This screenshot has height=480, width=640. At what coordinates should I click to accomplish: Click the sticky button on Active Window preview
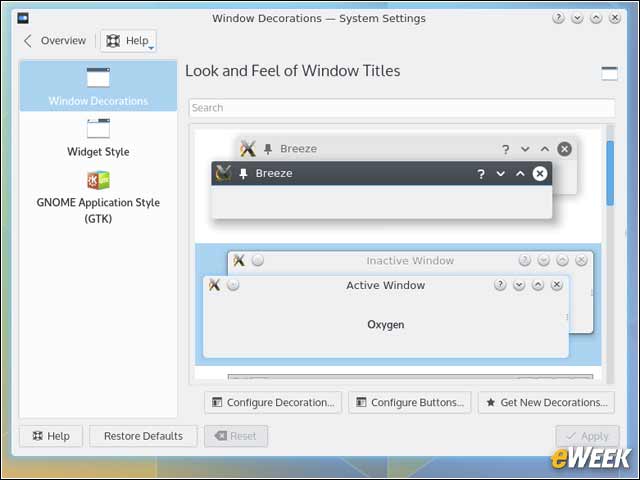[x=233, y=285]
